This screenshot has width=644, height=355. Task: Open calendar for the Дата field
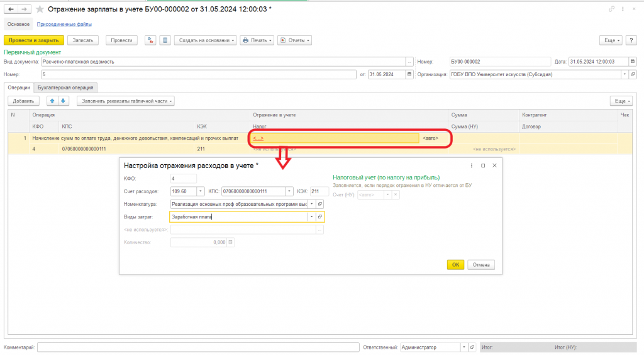pyautogui.click(x=633, y=62)
